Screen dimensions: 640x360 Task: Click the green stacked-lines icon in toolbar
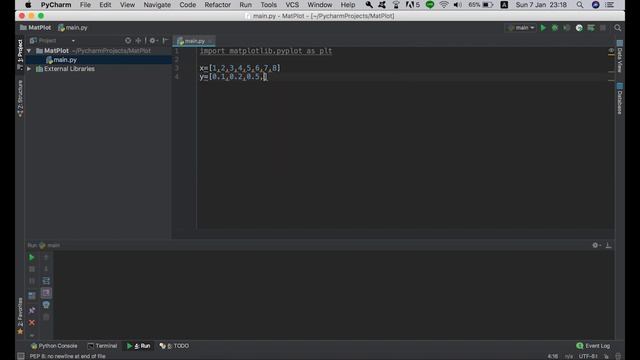(591, 28)
